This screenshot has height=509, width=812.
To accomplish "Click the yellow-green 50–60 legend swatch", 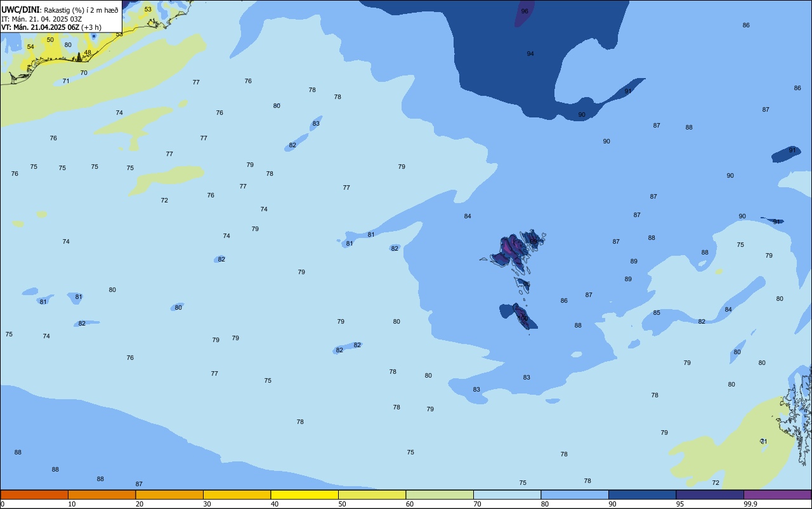I will [372, 494].
